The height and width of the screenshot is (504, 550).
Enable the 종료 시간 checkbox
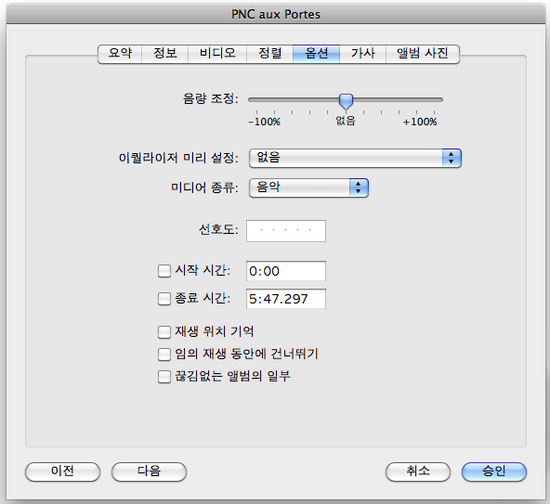click(164, 299)
